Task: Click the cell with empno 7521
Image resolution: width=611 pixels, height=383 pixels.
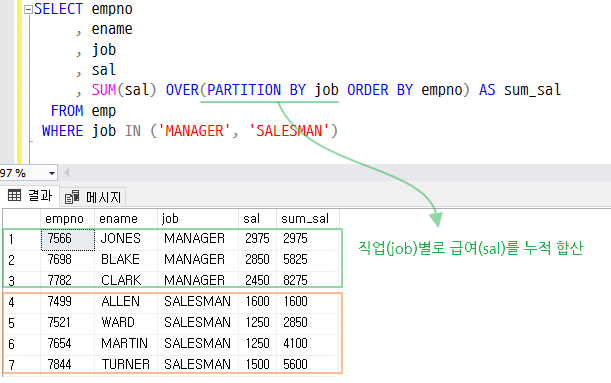Action: [x=67, y=323]
